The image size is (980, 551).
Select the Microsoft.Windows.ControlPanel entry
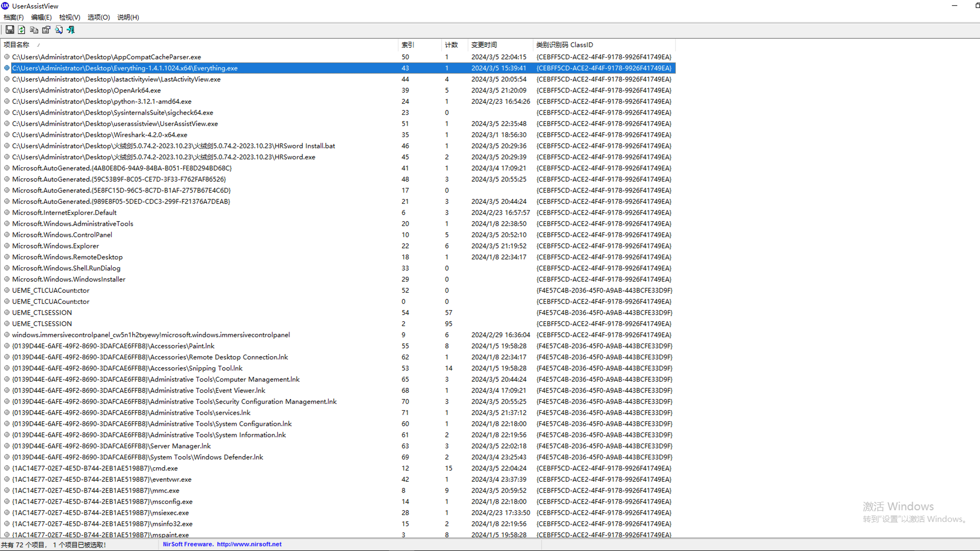click(x=62, y=235)
